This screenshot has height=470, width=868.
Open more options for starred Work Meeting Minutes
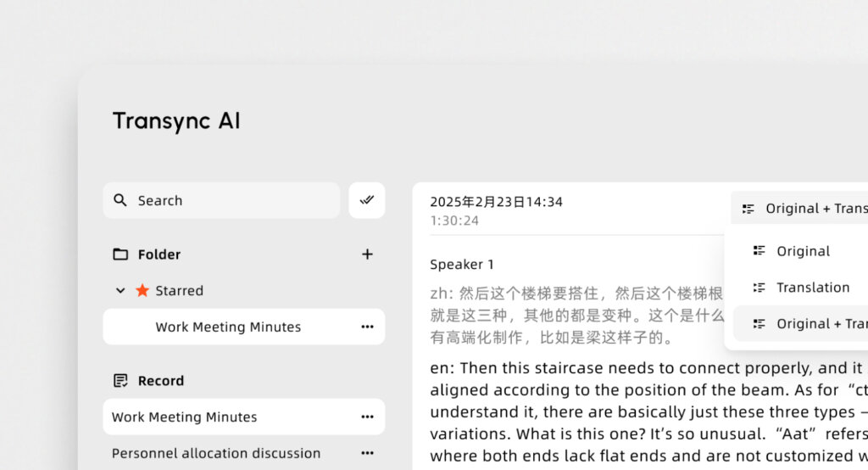[x=367, y=327]
